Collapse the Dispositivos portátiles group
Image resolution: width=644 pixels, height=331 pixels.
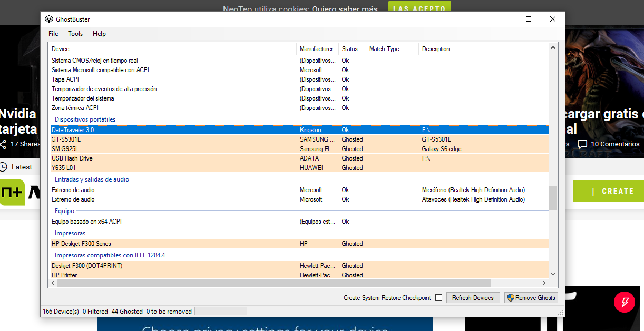85,119
